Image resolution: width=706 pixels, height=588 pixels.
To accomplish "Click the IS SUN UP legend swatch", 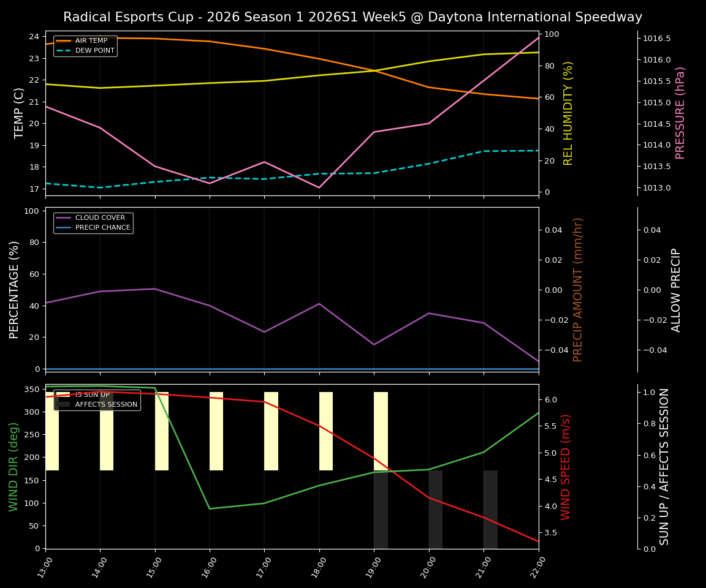I will 63,394.
